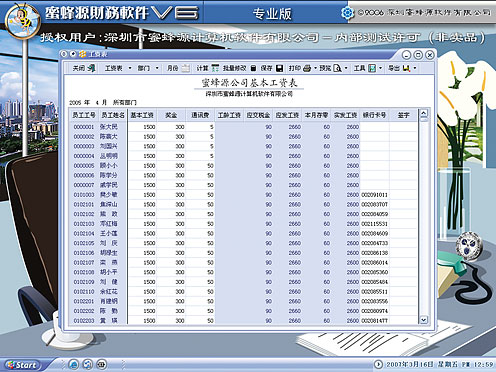The height and width of the screenshot is (372, 496).
Task: Select employee ID cell 0000007
Action: (x=84, y=185)
